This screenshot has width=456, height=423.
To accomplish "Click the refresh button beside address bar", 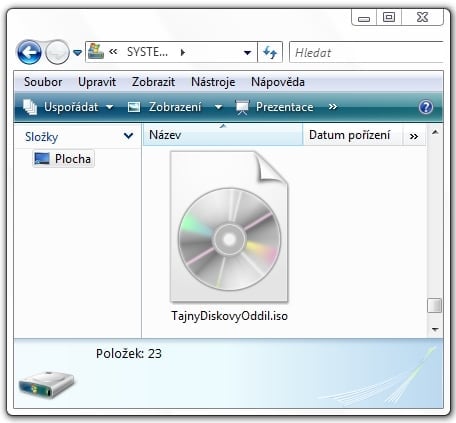I will point(270,52).
